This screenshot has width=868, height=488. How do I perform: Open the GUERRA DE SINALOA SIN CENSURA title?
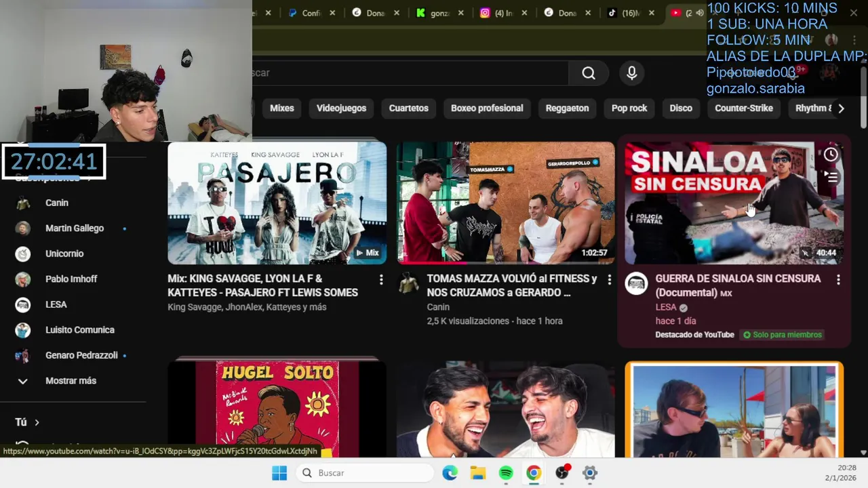738,285
